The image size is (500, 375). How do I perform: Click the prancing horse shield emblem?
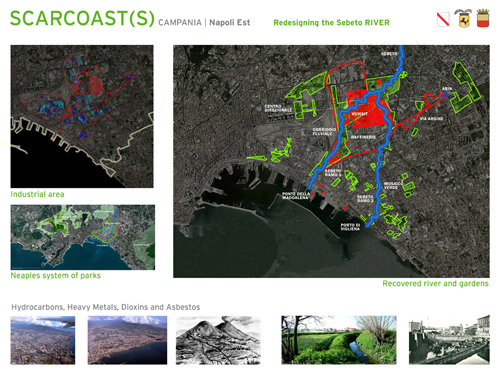pos(463,18)
